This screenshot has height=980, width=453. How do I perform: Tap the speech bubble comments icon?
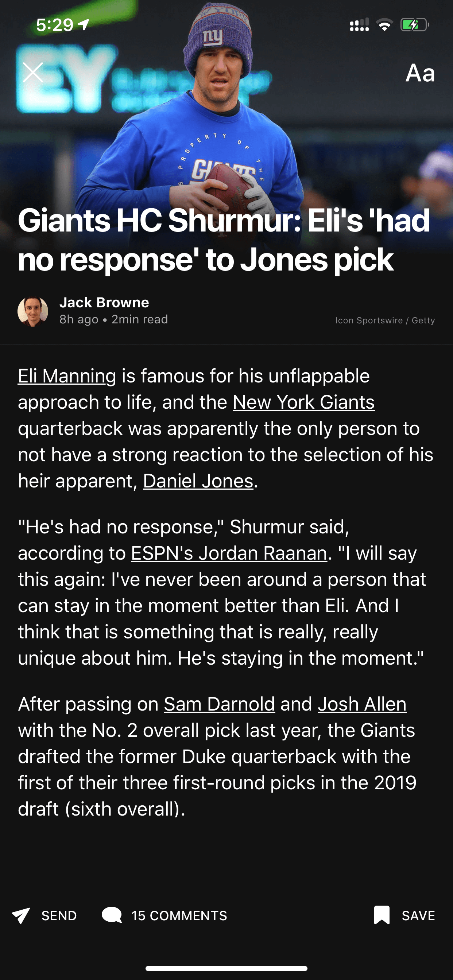[x=112, y=915]
